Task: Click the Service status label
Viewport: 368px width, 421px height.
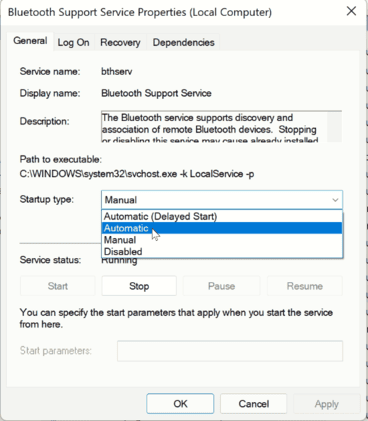Action: pos(50,260)
